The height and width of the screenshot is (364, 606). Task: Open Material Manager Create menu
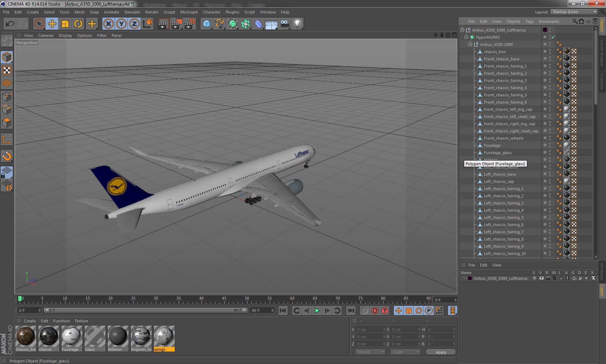30,321
